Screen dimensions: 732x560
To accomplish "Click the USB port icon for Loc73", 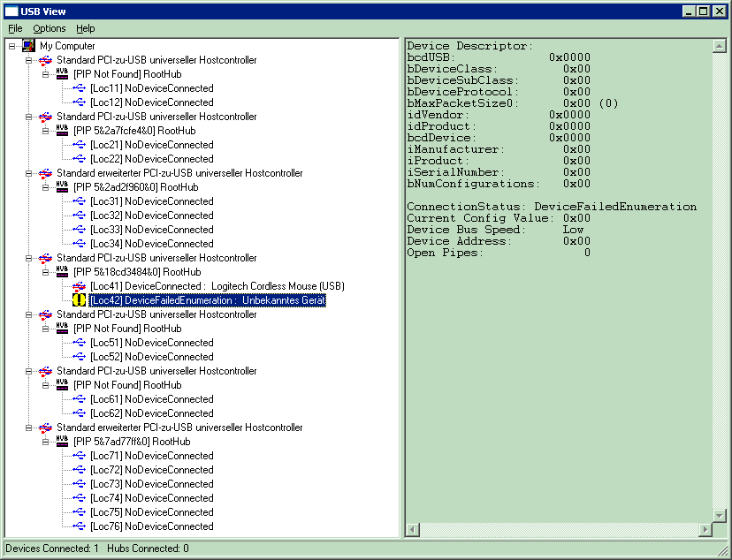I will click(x=80, y=483).
